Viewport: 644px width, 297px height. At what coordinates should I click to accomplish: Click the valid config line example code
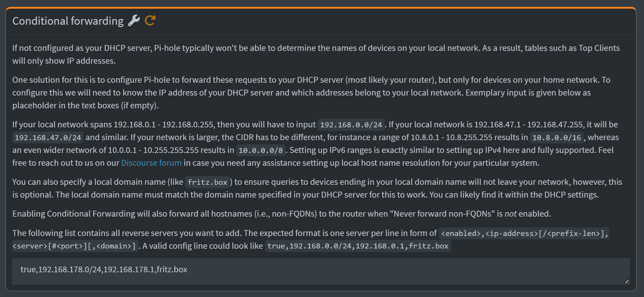358,246
